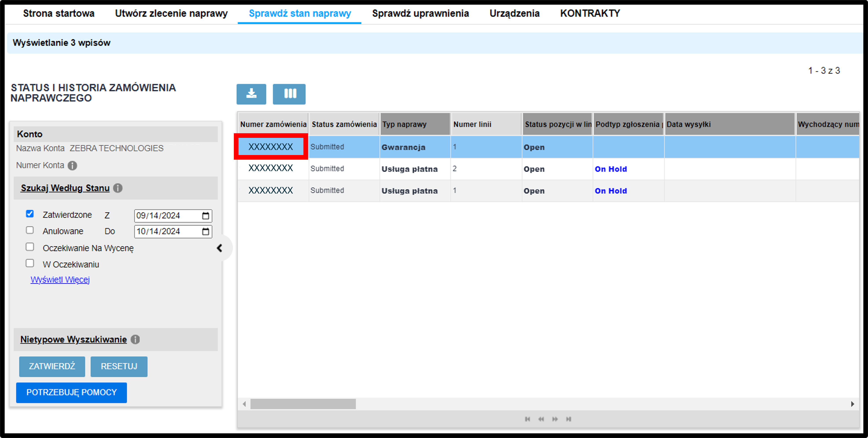Expand the Nietypowe Wyszukiwanie section

click(74, 339)
